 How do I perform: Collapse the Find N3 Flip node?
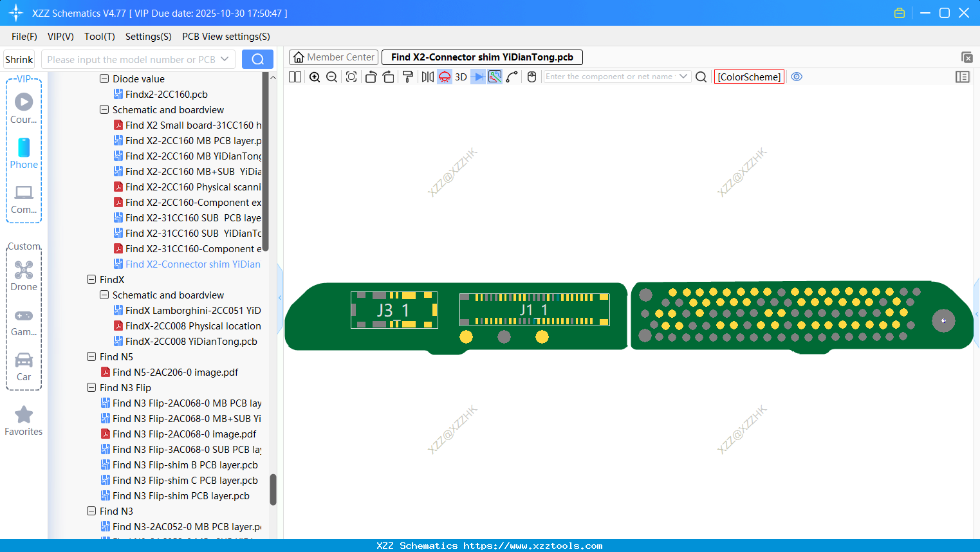click(x=91, y=387)
